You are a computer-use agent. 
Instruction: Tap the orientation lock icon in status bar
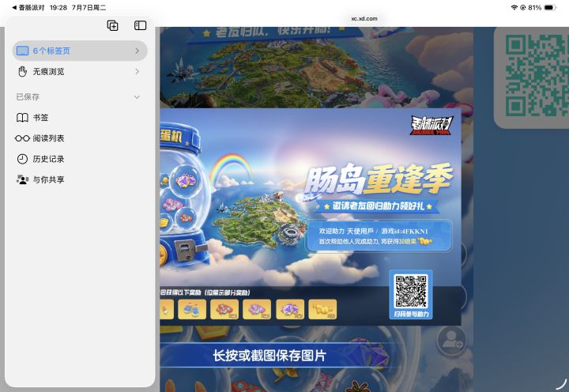coord(523,7)
